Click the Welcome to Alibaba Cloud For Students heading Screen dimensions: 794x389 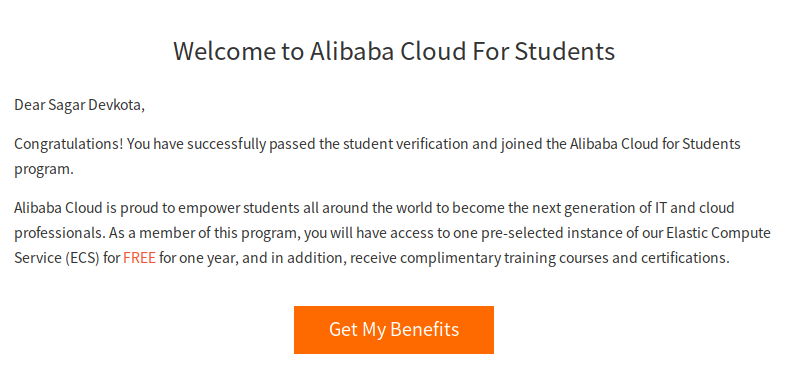point(394,51)
